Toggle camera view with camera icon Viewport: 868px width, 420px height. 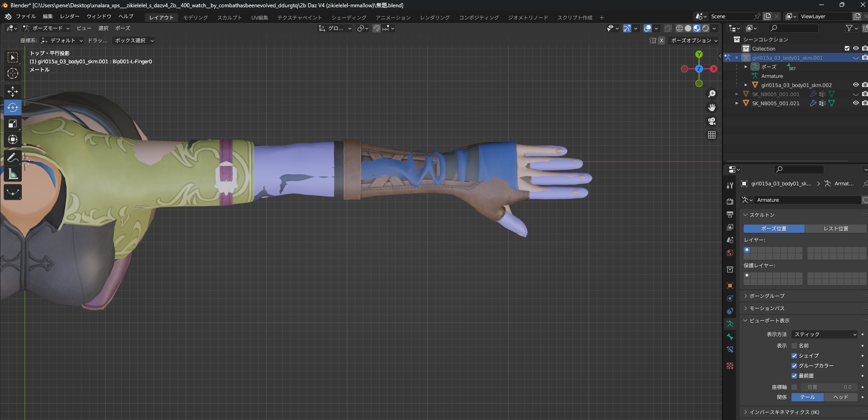(x=712, y=121)
